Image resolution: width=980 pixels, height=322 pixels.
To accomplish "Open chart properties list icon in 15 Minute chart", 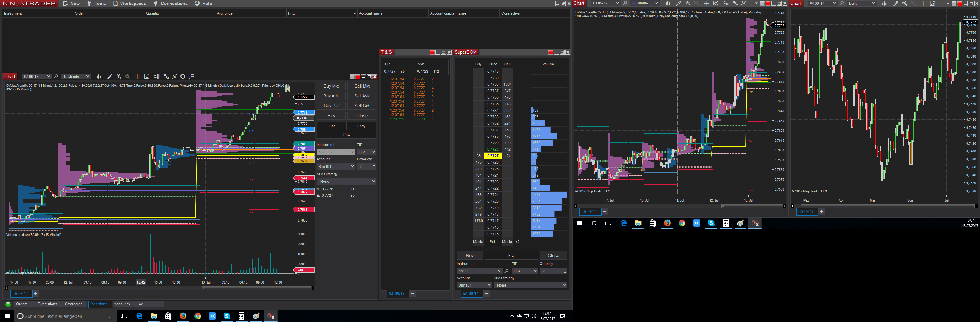I will (191, 76).
